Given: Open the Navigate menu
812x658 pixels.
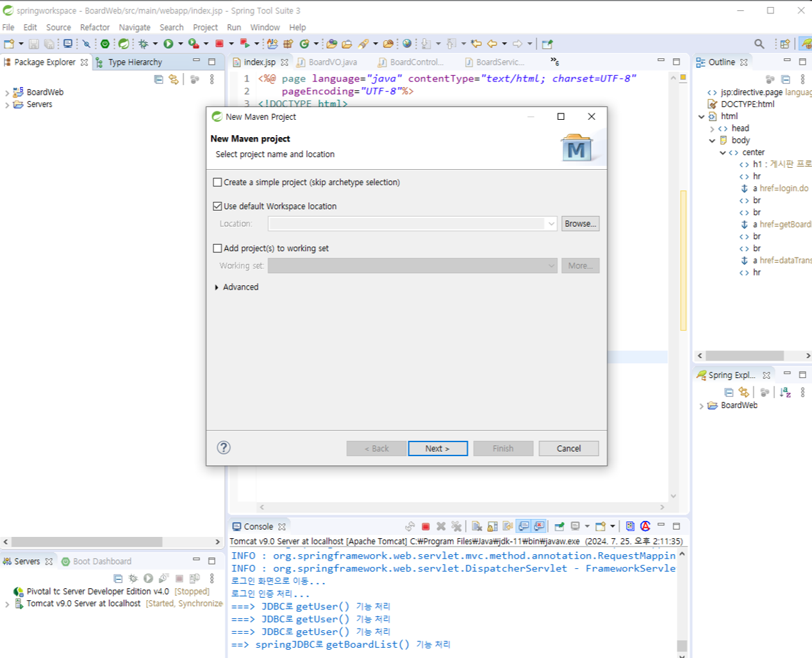Looking at the screenshot, I should click(x=135, y=28).
